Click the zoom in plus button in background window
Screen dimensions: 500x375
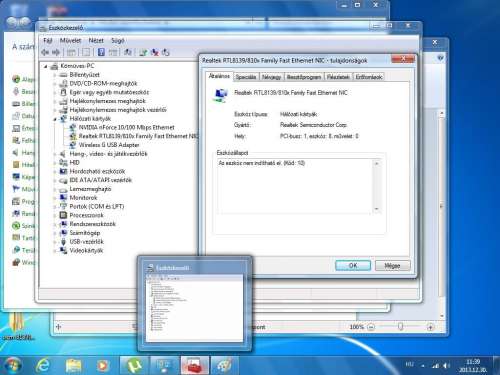tap(430, 327)
